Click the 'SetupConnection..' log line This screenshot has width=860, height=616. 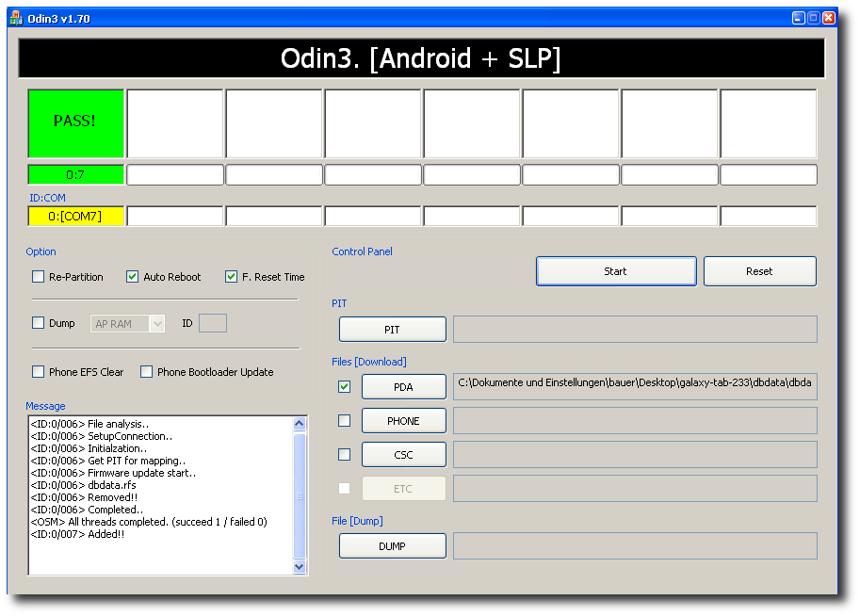click(102, 436)
